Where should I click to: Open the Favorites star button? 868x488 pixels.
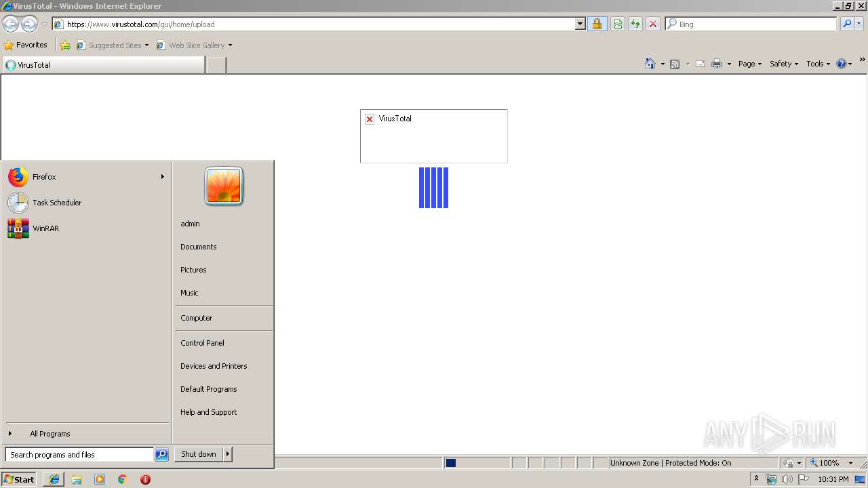point(26,45)
